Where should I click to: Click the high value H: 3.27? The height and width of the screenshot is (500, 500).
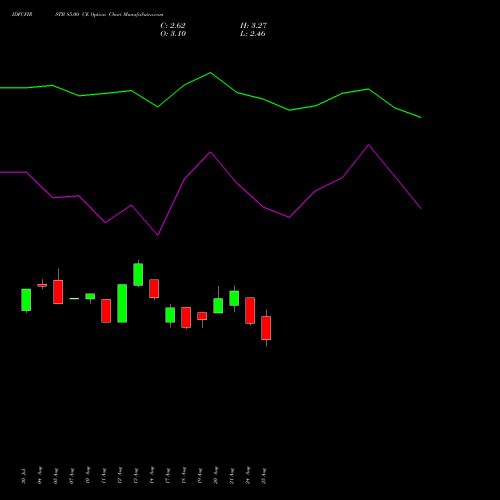coord(253,26)
